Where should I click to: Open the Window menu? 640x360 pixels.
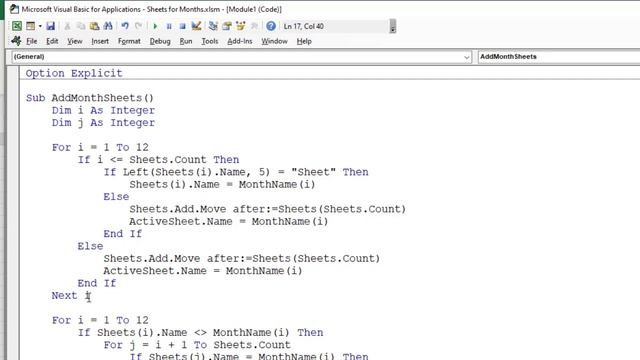click(x=274, y=41)
